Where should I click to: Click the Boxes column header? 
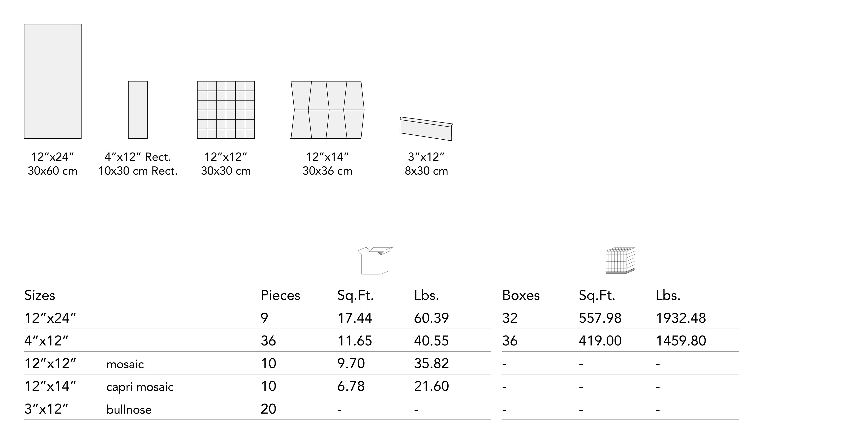tap(521, 296)
